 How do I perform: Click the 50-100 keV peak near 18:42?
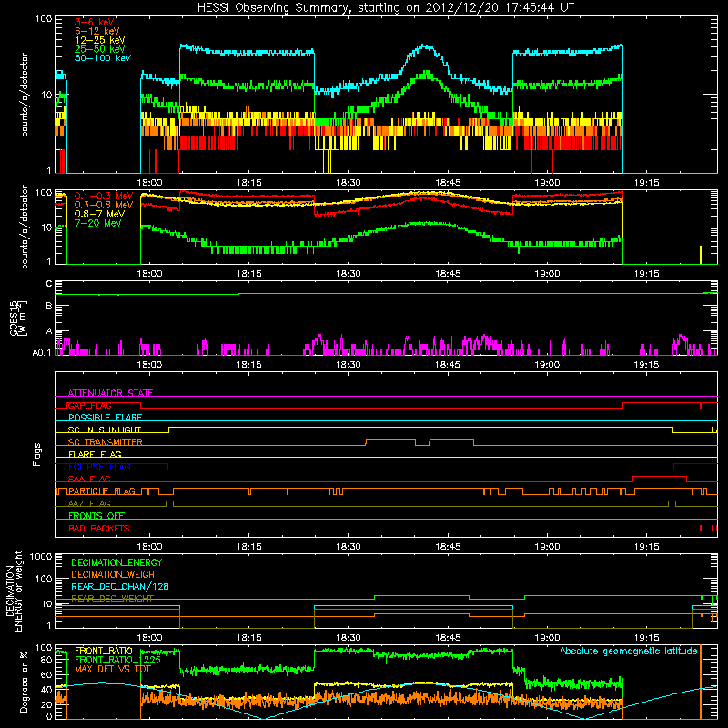[424, 46]
